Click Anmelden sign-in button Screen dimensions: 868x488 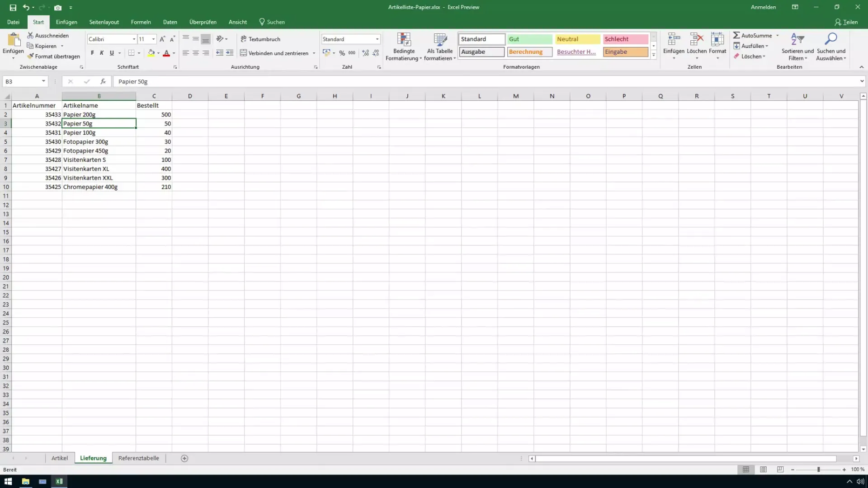point(763,7)
